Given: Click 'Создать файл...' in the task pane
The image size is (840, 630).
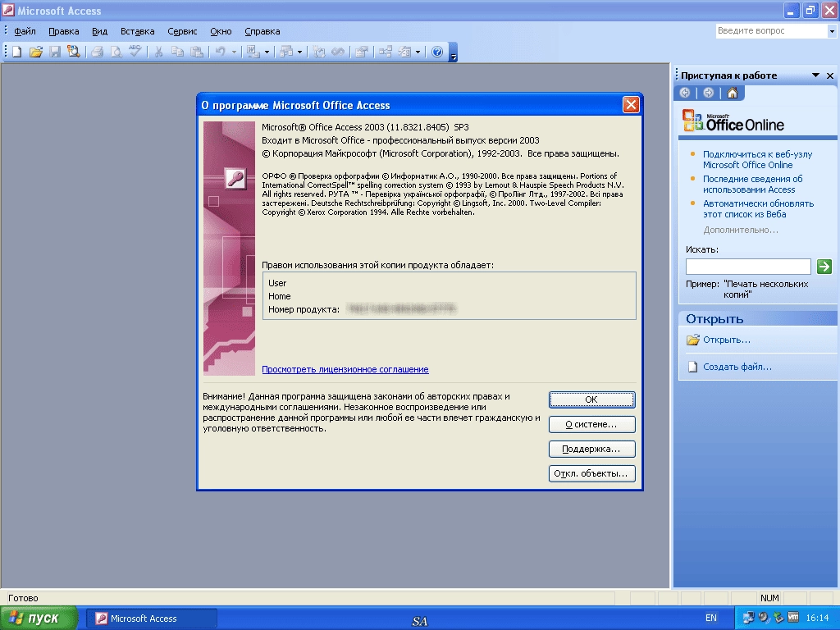Looking at the screenshot, I should [x=737, y=367].
